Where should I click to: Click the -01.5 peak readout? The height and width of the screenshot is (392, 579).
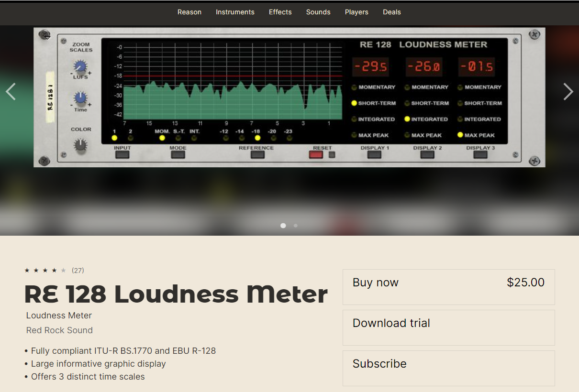pyautogui.click(x=477, y=67)
